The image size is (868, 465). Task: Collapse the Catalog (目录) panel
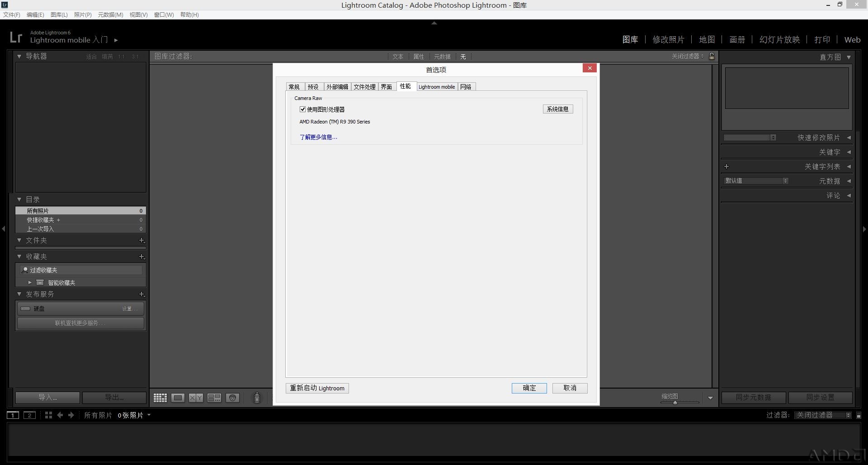[19, 199]
